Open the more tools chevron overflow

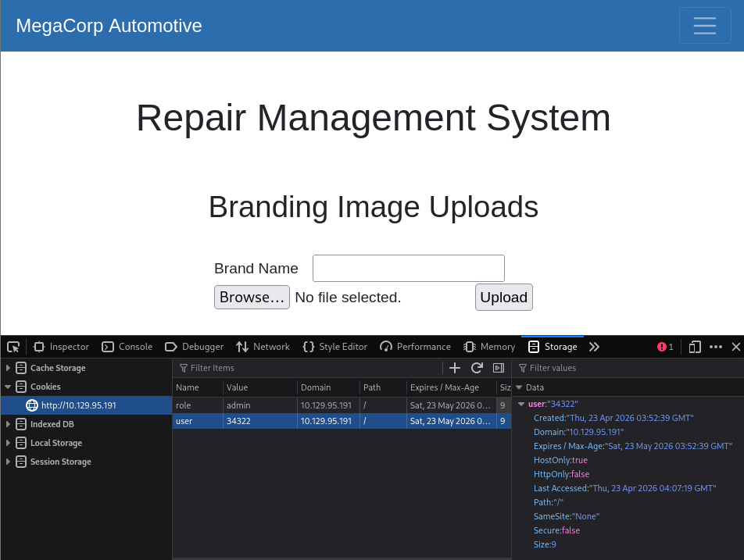[x=594, y=347]
